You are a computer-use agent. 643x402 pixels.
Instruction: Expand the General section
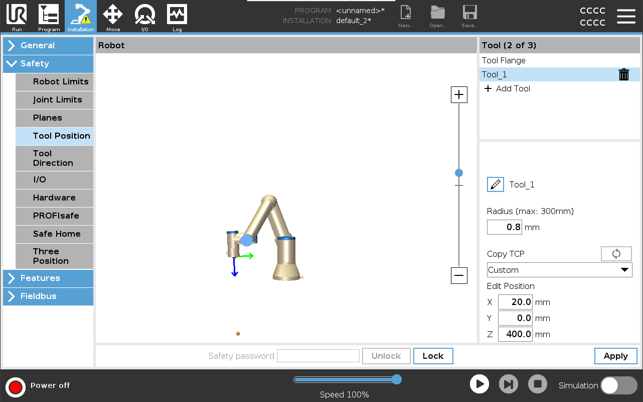coord(47,46)
